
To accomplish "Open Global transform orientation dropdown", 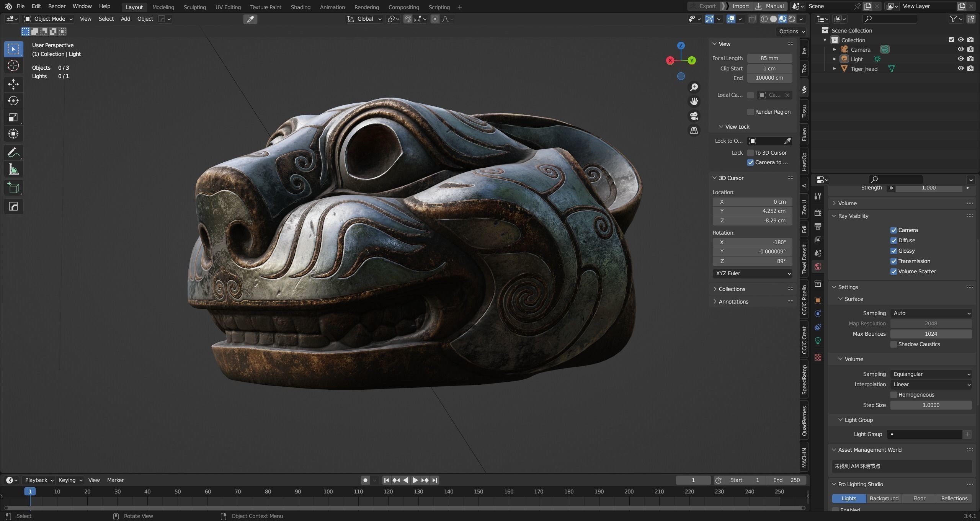I will pyautogui.click(x=364, y=19).
